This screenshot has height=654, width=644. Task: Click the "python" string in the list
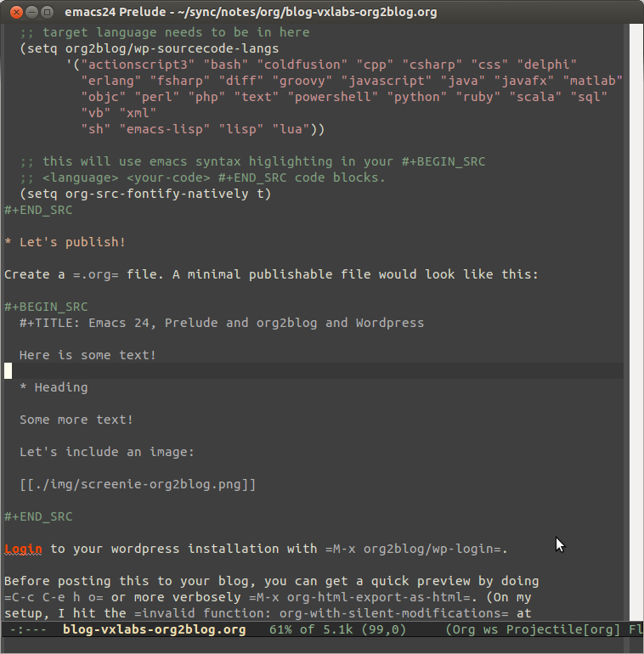[x=416, y=97]
